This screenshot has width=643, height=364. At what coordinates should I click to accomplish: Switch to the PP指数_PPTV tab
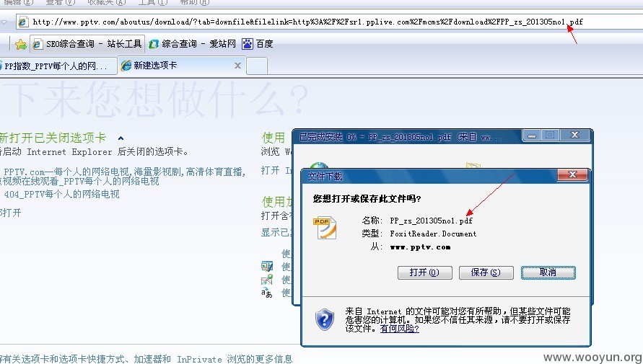point(58,66)
